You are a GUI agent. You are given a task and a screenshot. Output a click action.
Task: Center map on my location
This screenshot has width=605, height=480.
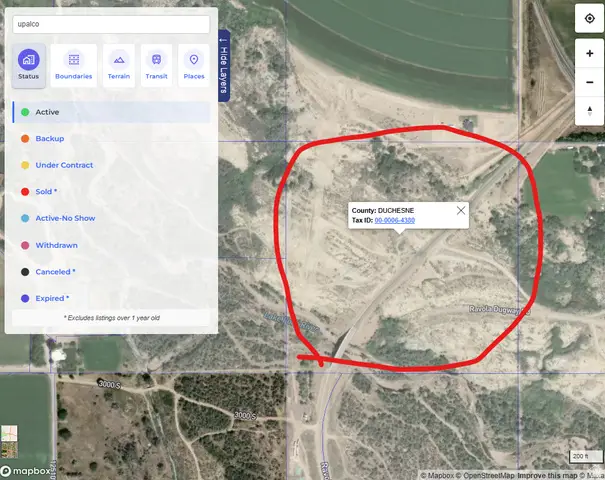[x=589, y=19]
